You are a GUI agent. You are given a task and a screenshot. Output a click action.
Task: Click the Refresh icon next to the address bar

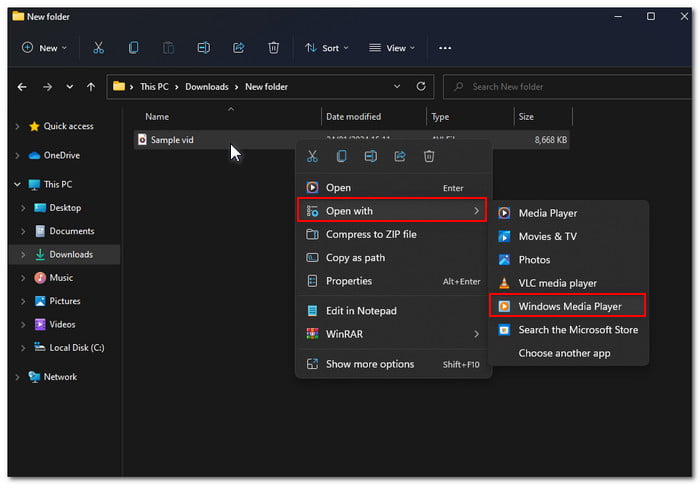(x=421, y=86)
